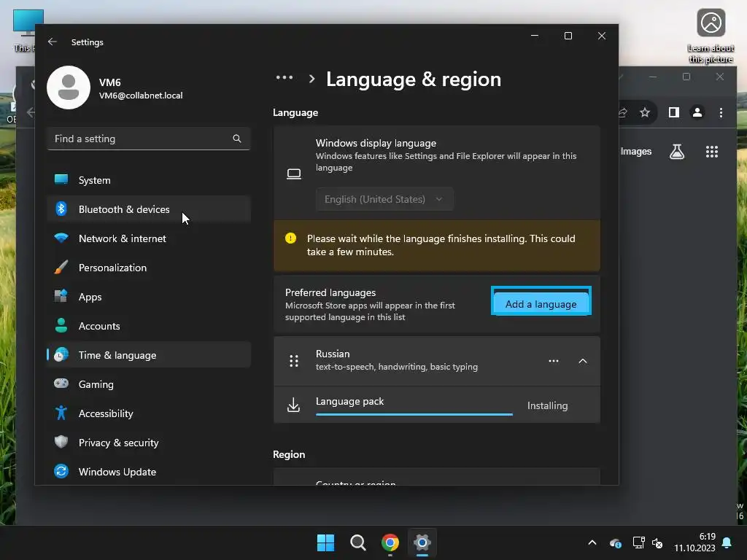Open the English (United States) display language dropdown

(384, 199)
